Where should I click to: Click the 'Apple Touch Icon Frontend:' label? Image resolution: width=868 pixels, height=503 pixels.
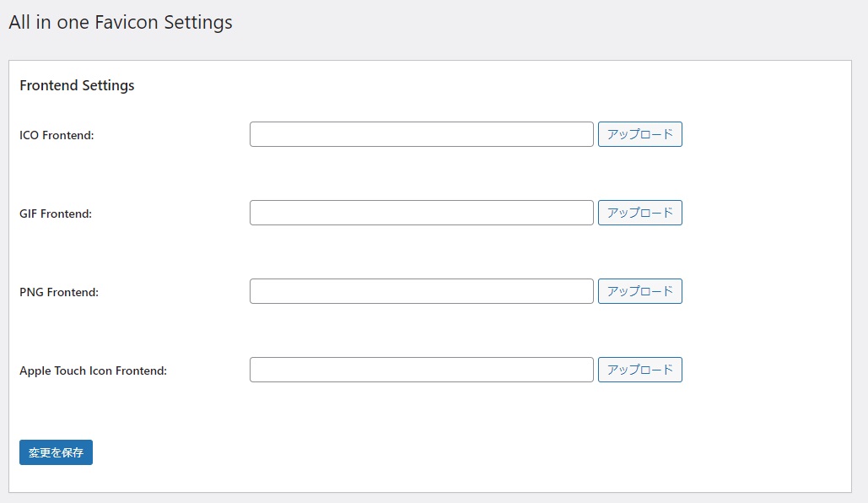(x=93, y=370)
